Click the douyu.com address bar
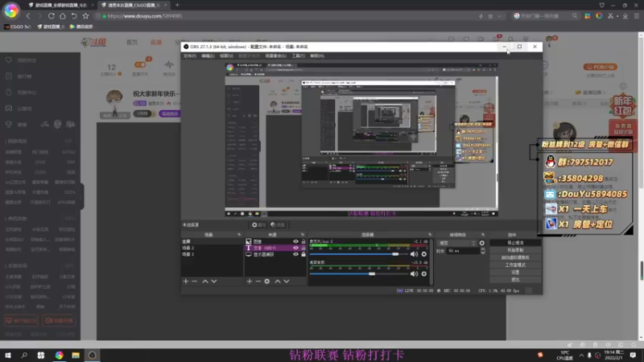The width and height of the screenshot is (644, 362). click(287, 16)
